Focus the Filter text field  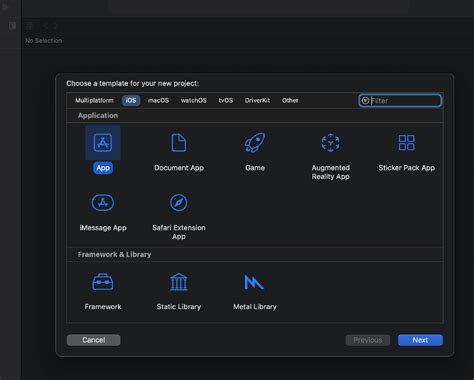pyautogui.click(x=400, y=101)
